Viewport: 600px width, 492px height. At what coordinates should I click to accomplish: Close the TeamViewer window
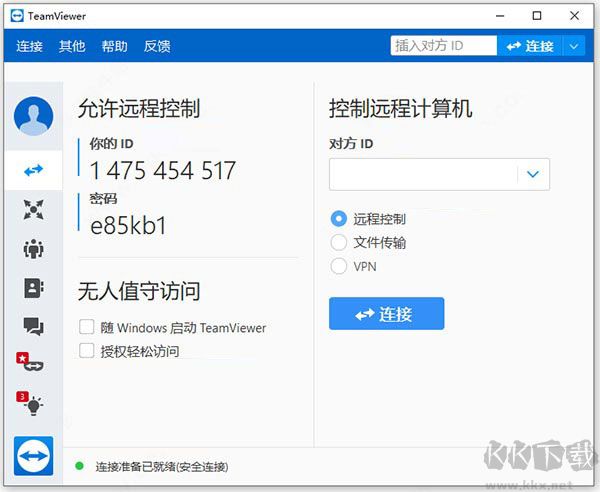pyautogui.click(x=574, y=16)
